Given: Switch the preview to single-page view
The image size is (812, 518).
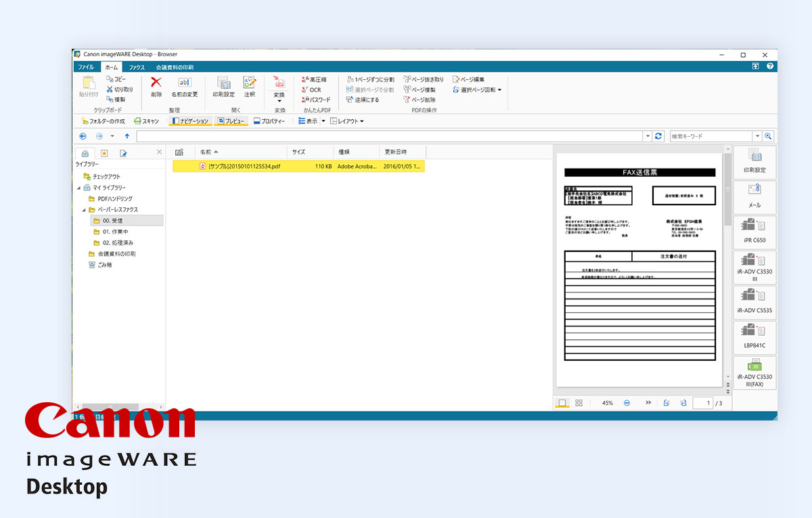Looking at the screenshot, I should [x=562, y=403].
